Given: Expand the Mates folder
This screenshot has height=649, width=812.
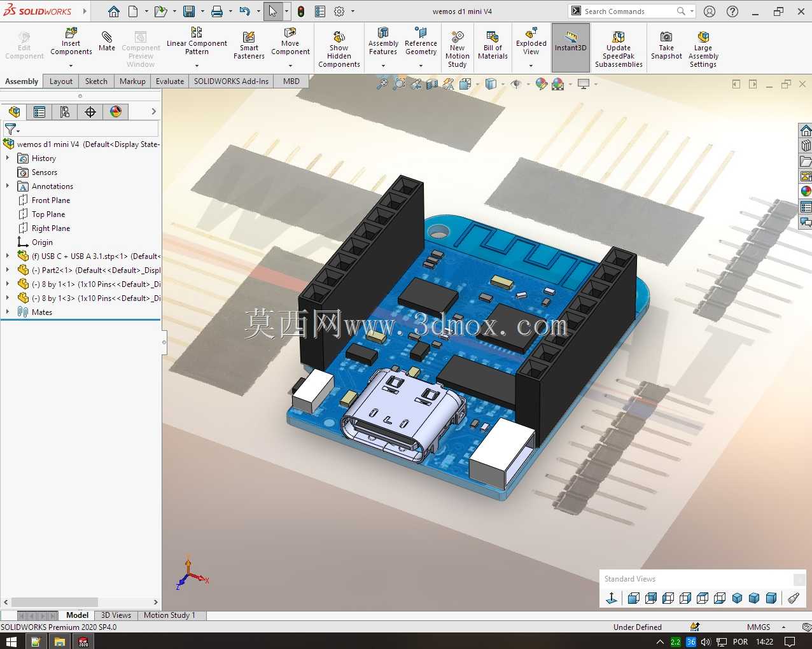Looking at the screenshot, I should pyautogui.click(x=8, y=312).
